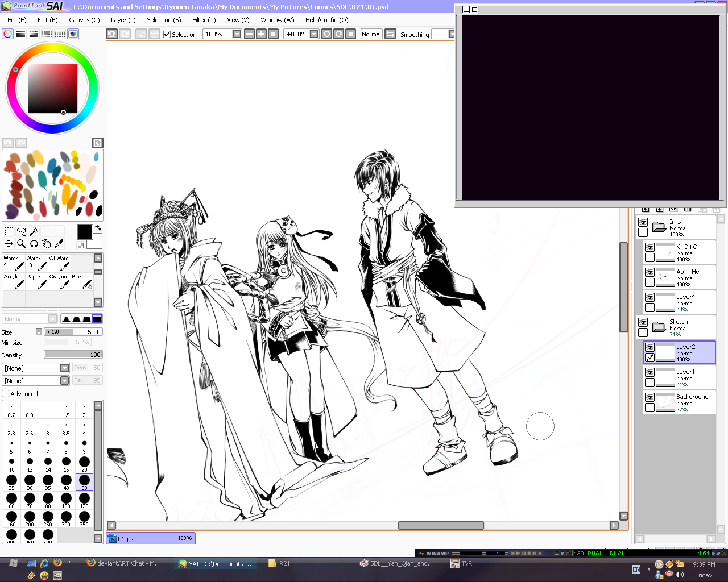
Task: Open the zoom percentage dropdown
Action: (237, 34)
